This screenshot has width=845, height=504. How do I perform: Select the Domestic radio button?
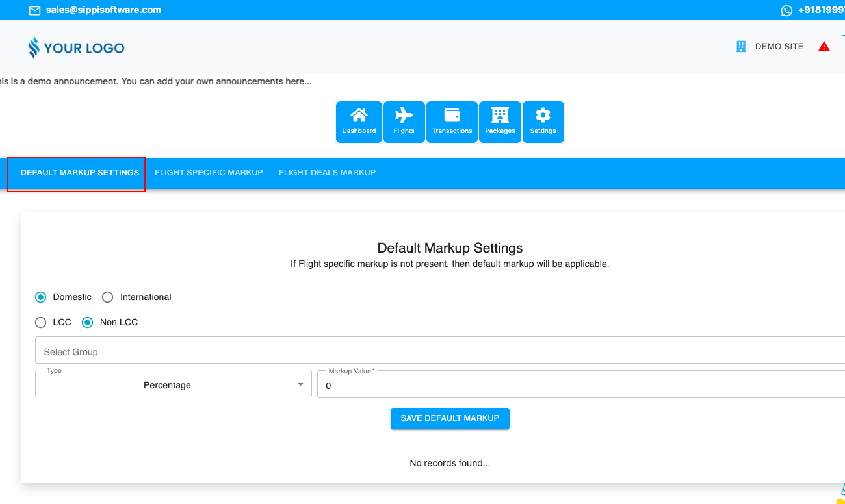pos(41,297)
